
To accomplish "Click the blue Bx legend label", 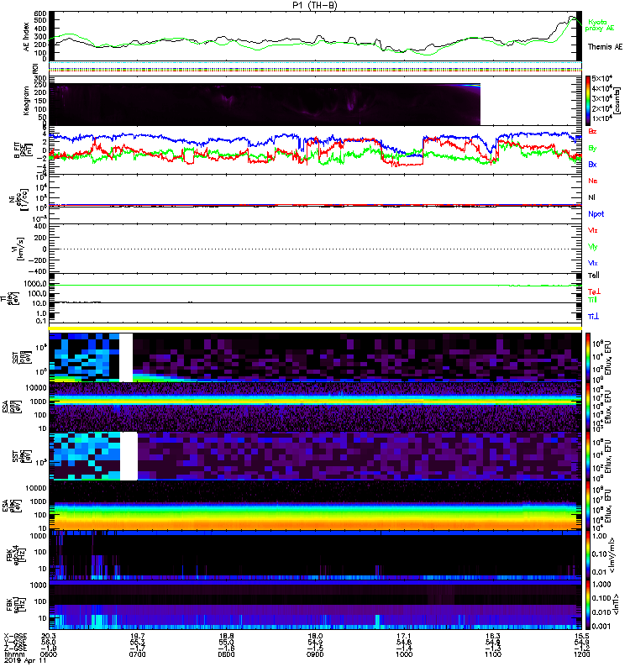I will 592,165.
